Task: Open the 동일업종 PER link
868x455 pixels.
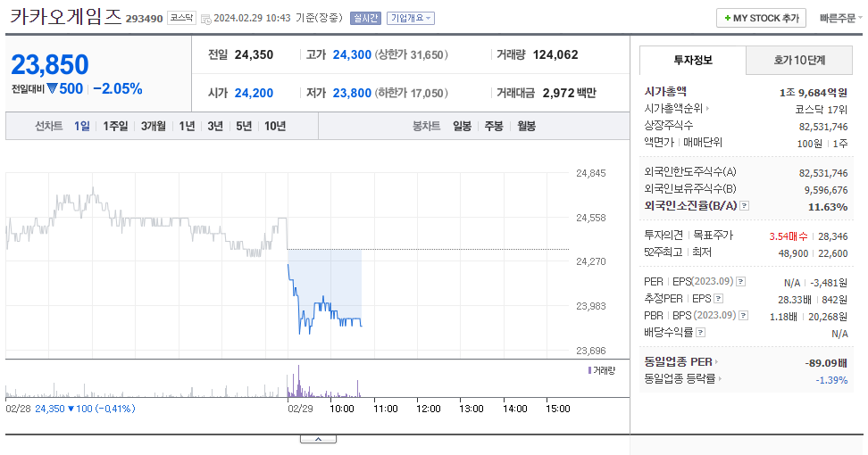Action: point(678,362)
